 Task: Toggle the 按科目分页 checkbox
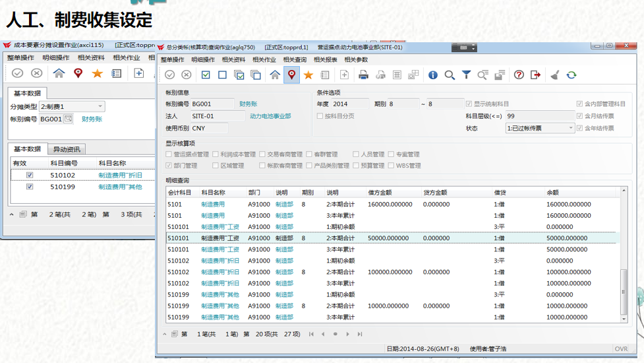(x=320, y=116)
